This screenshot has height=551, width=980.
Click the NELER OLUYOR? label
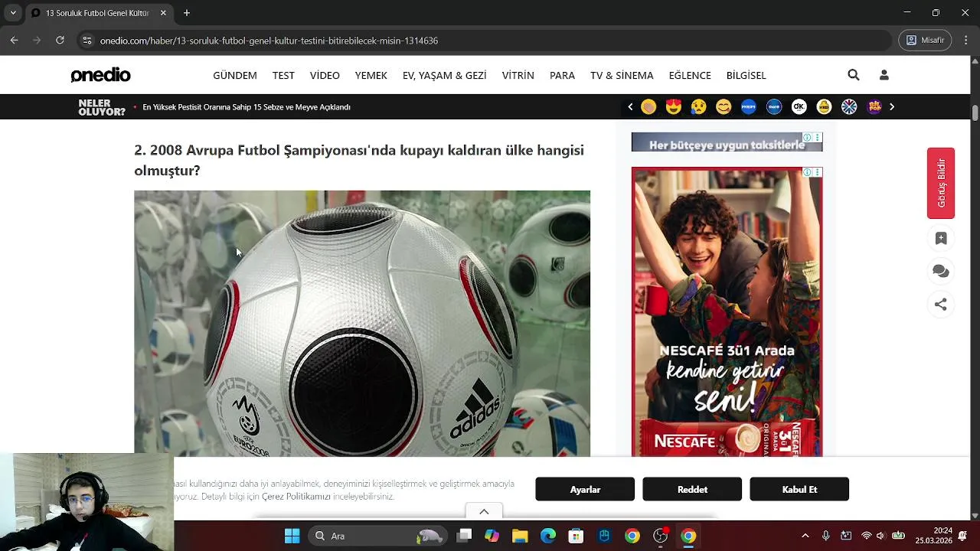[102, 107]
